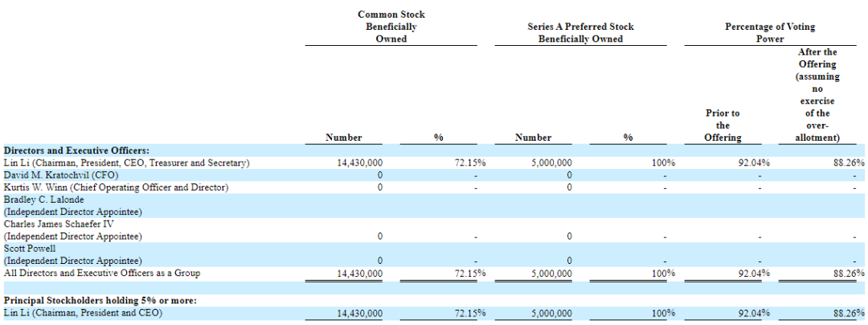The width and height of the screenshot is (868, 325).
Task: Select the 72.15% value in Lin Li's director row
Action: (469, 162)
